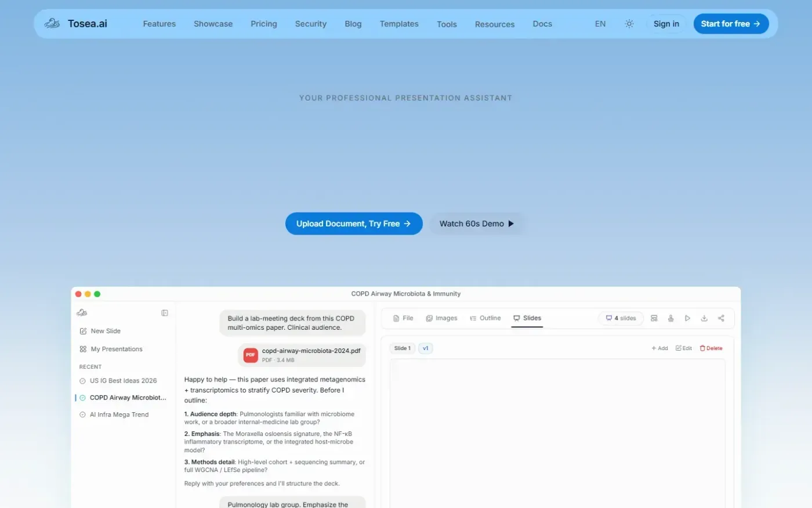
Task: Download the deck via download icon
Action: pos(704,318)
